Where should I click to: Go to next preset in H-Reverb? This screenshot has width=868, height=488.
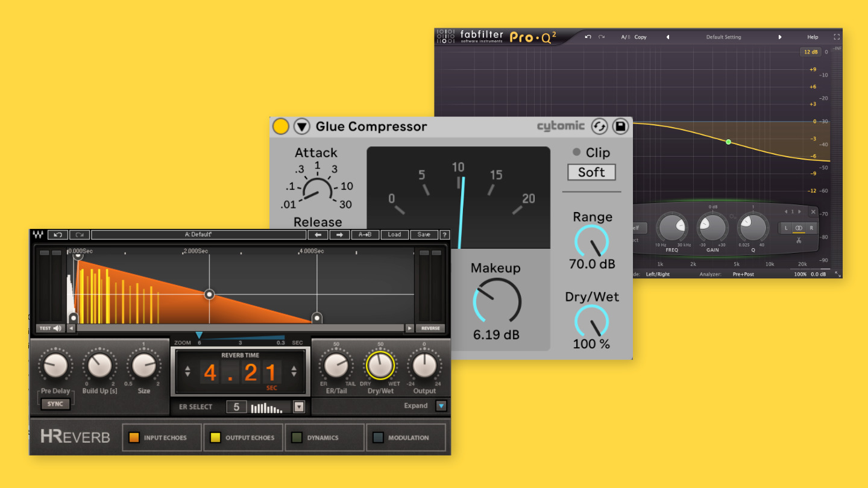[x=339, y=235]
